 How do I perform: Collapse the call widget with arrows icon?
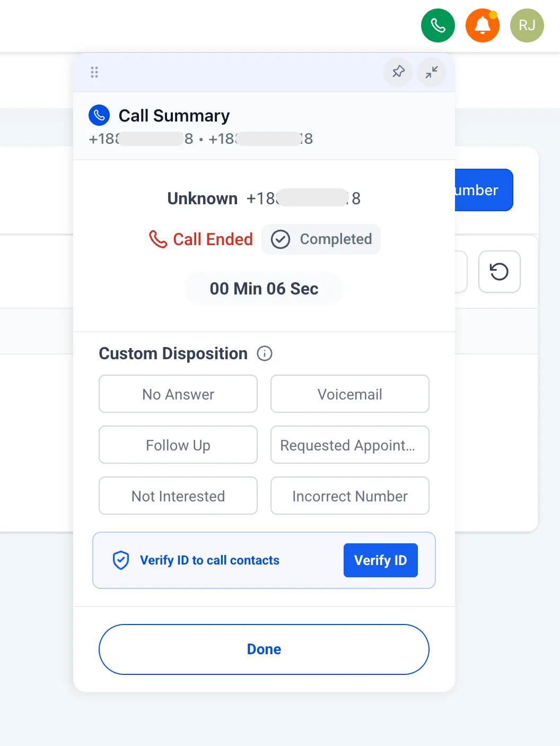[432, 72]
